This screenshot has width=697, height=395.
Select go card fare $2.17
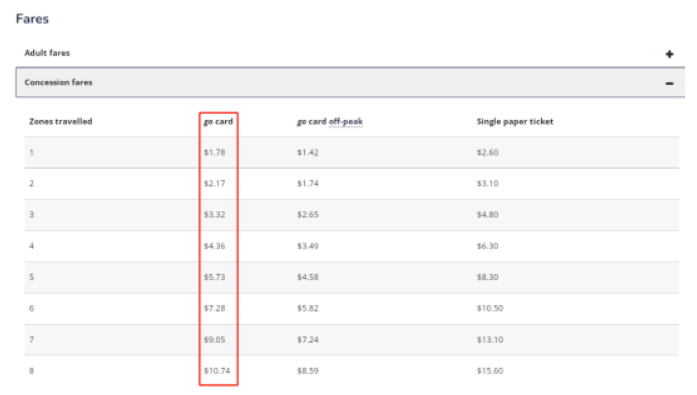click(x=215, y=184)
